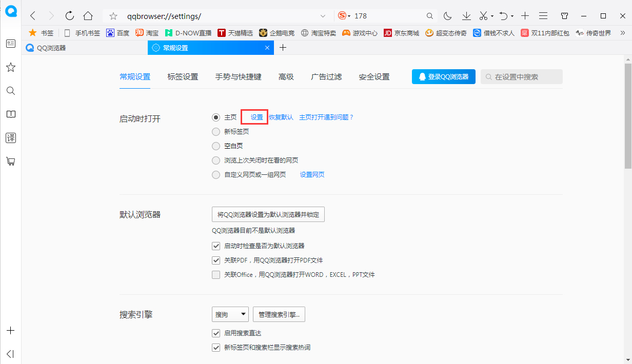
Task: Open the shopping cart sidebar panel
Action: pyautogui.click(x=10, y=161)
